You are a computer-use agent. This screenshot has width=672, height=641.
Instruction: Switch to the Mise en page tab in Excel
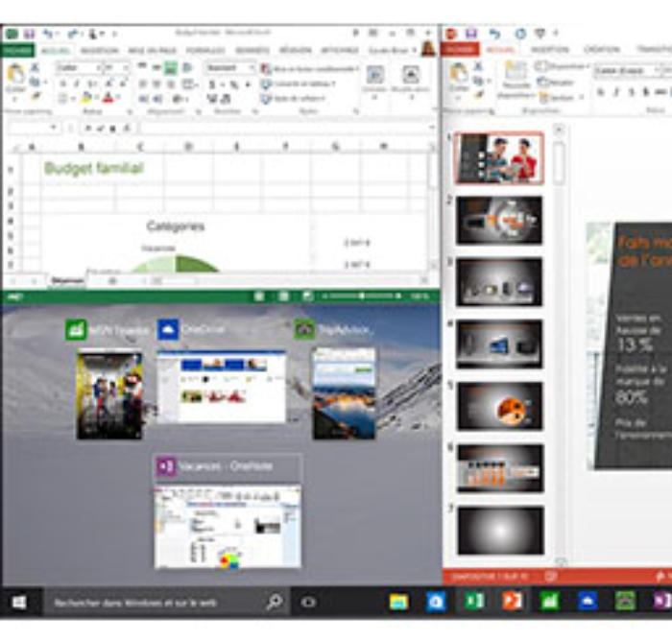[x=153, y=50]
